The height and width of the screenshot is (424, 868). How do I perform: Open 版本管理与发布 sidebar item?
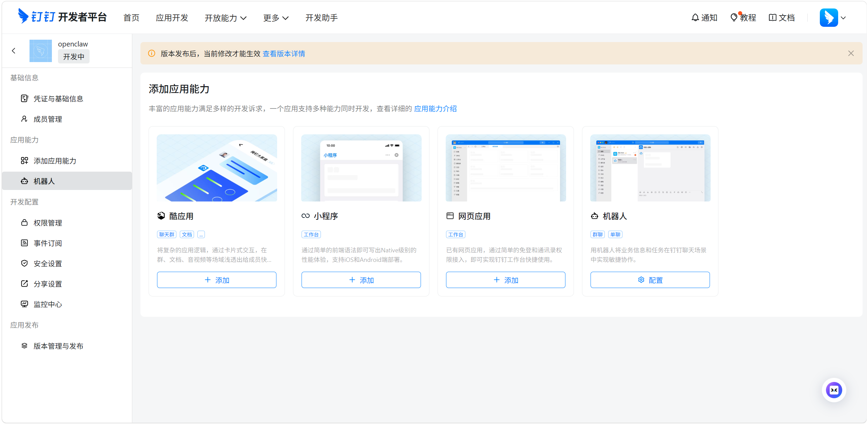click(x=58, y=346)
